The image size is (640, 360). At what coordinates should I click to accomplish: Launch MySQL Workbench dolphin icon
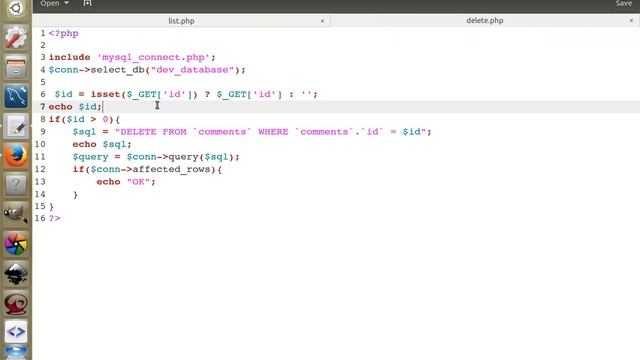tap(16, 96)
